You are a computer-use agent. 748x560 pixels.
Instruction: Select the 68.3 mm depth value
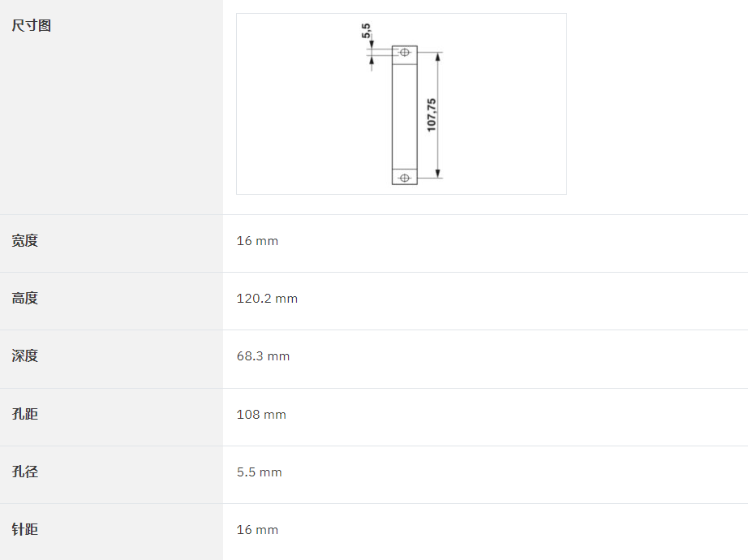tap(263, 356)
